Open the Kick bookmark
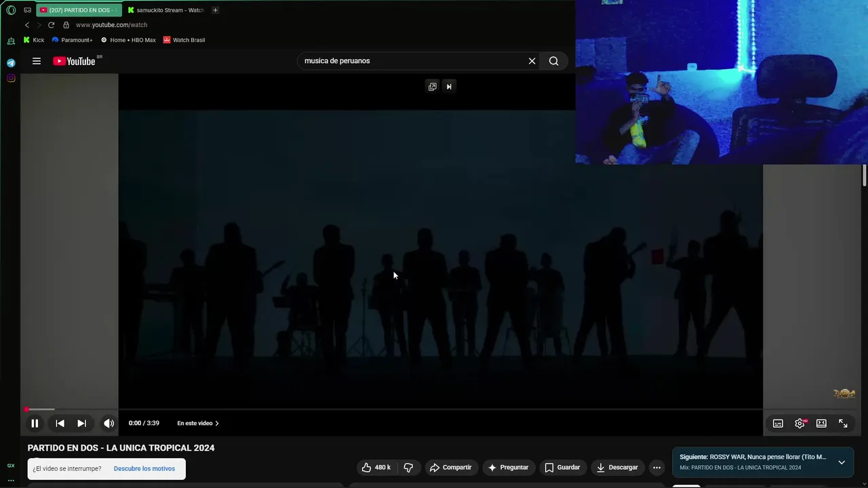 pos(34,40)
